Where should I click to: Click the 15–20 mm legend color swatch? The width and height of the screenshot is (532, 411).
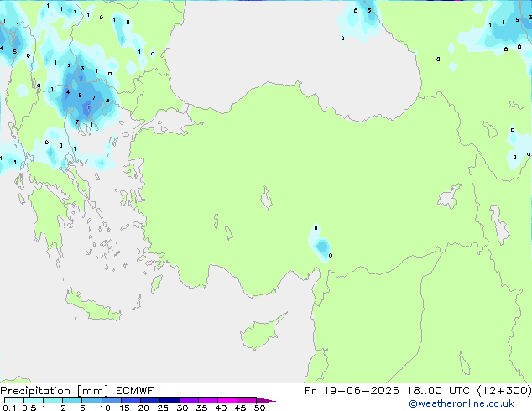click(131, 400)
